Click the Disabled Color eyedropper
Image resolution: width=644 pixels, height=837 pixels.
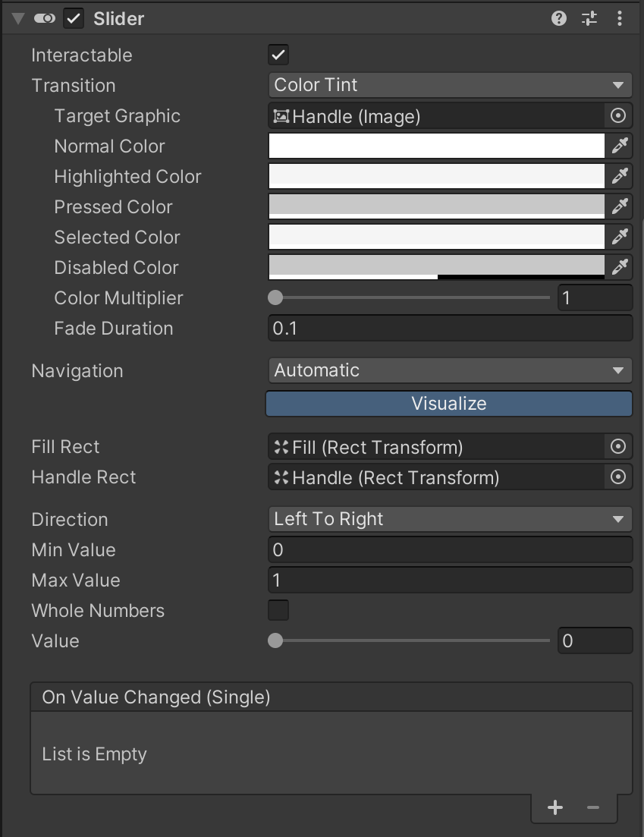click(620, 267)
